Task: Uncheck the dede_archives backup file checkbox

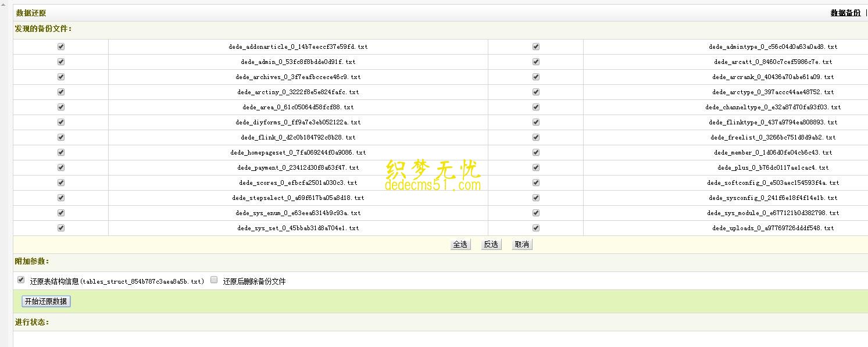Action: click(60, 77)
